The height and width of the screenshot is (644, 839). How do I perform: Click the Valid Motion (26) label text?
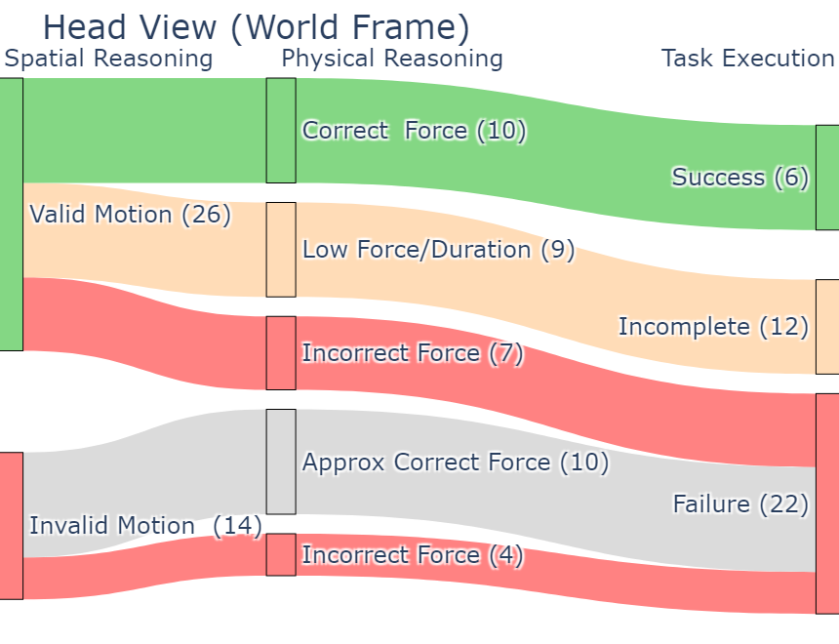tap(131, 215)
